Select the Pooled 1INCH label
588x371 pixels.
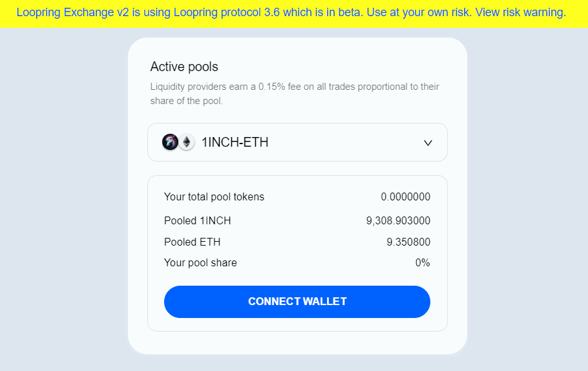197,220
